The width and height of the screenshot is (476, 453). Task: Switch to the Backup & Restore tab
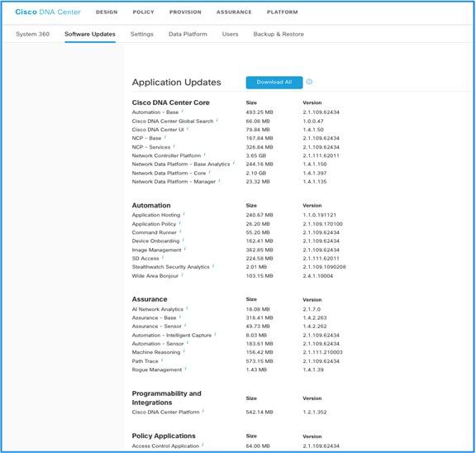tap(278, 34)
